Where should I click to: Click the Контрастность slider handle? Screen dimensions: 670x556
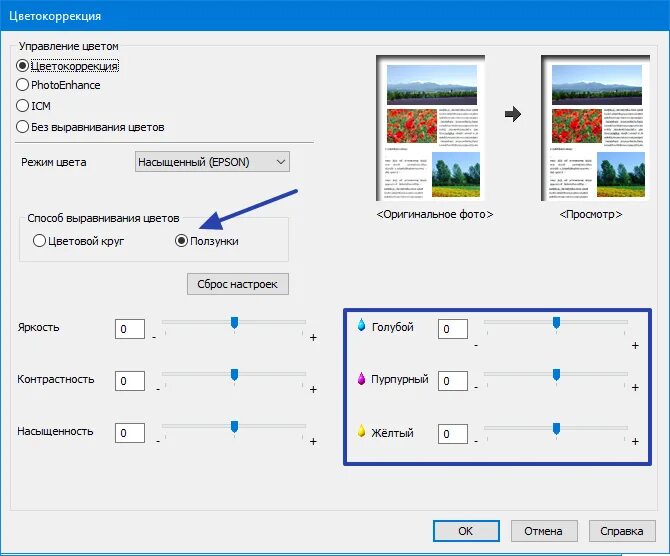tap(234, 375)
